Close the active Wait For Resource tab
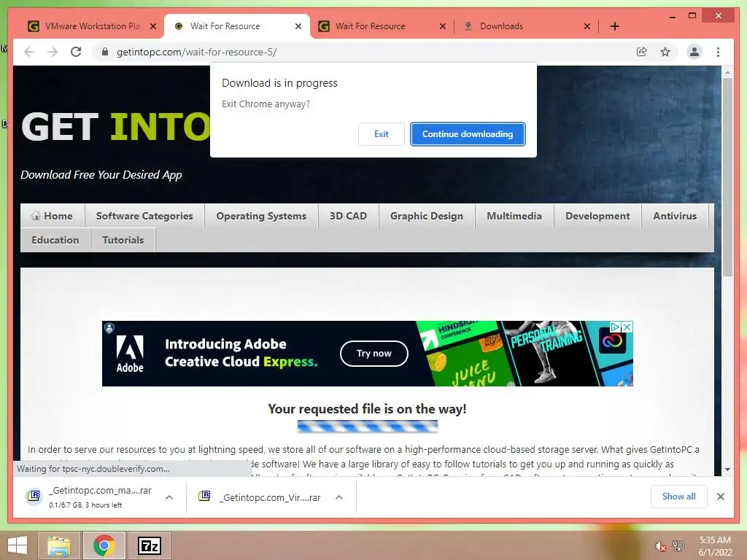Image resolution: width=747 pixels, height=560 pixels. 298,26
